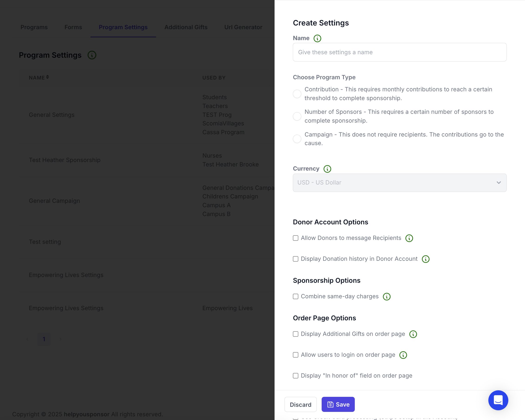Click info icon for Display Additional Gifts

coord(413,334)
